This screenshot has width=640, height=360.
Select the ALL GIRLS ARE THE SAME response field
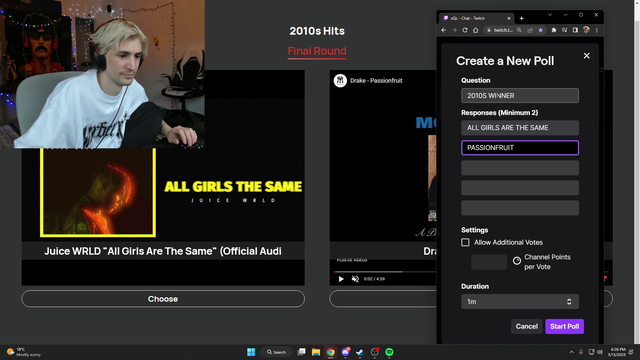(520, 128)
